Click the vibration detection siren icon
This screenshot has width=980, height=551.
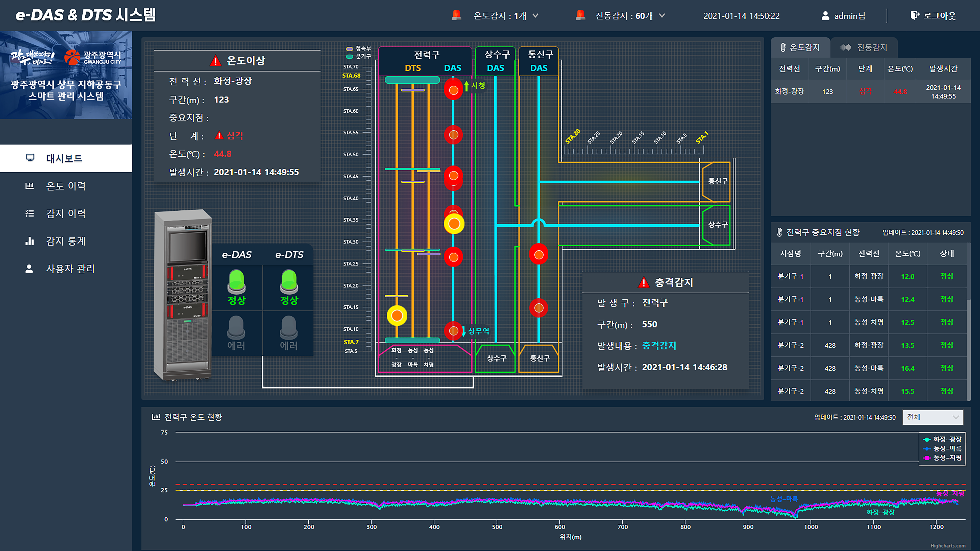point(580,15)
